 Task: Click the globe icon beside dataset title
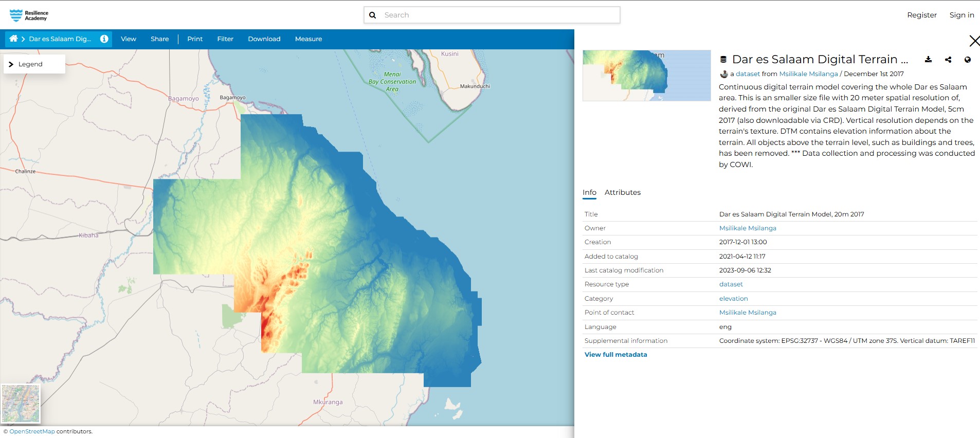coord(968,60)
